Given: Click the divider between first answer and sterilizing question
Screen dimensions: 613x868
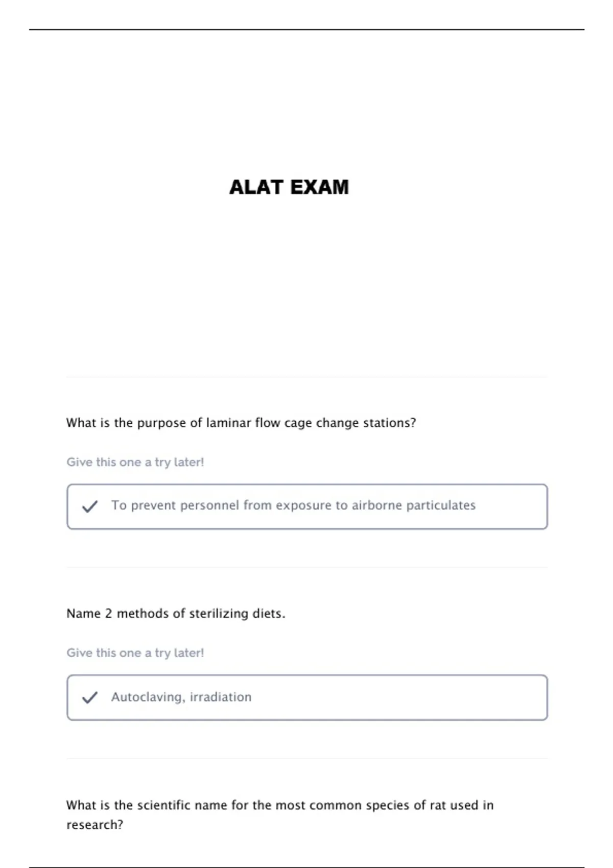Looking at the screenshot, I should tap(306, 567).
